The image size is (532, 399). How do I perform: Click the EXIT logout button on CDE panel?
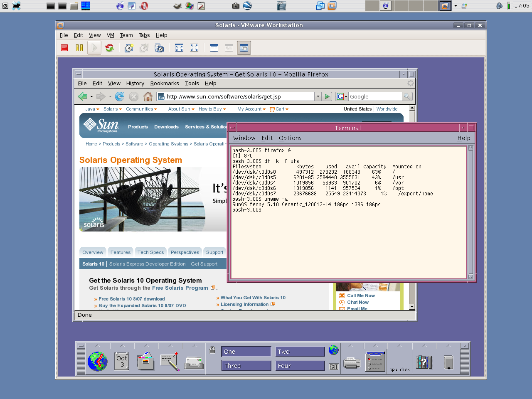tap(334, 367)
